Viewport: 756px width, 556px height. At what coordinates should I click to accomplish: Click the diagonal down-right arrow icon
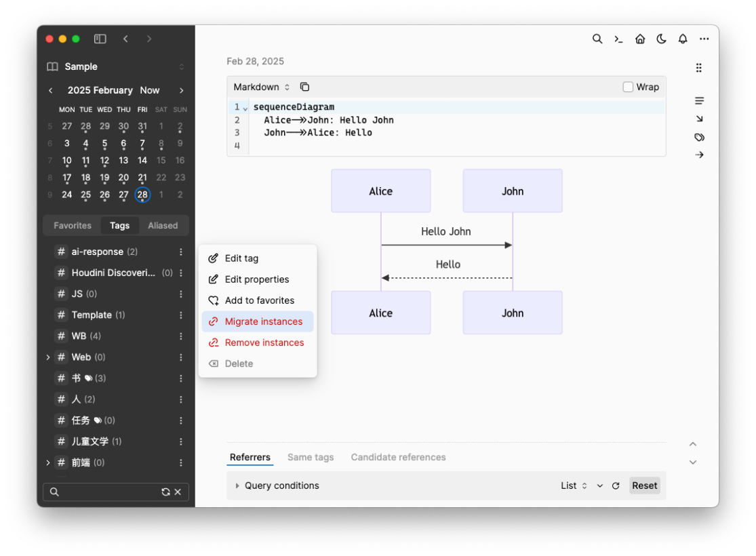[x=699, y=119]
